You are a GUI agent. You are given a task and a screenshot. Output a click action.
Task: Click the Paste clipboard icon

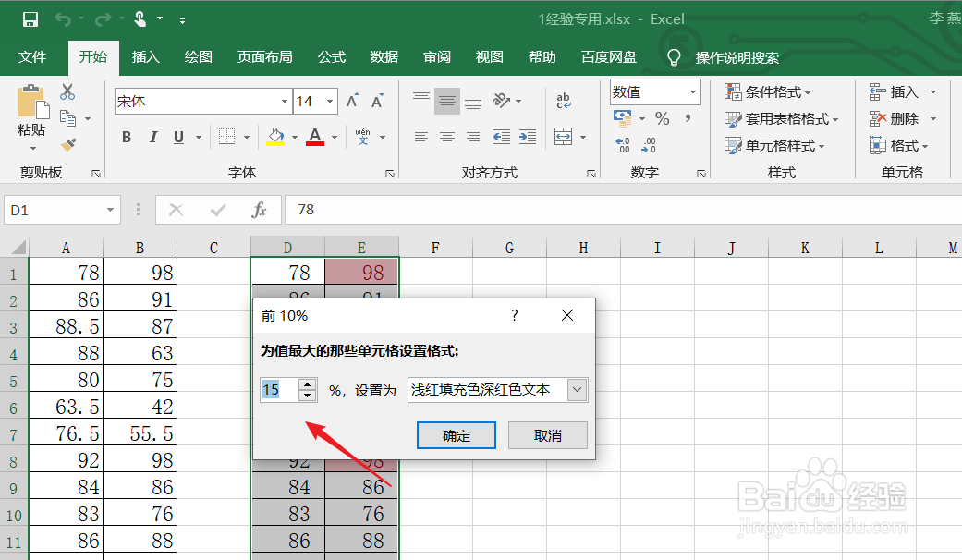click(32, 102)
